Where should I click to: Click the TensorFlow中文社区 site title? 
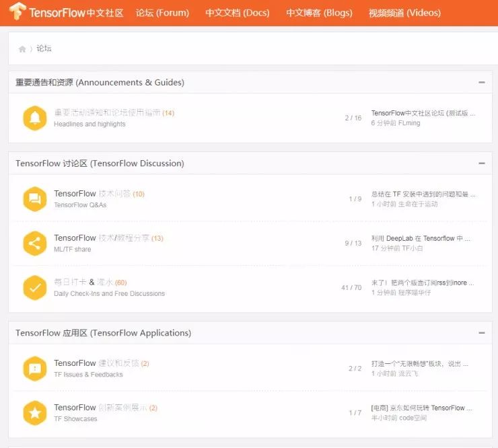[76, 13]
